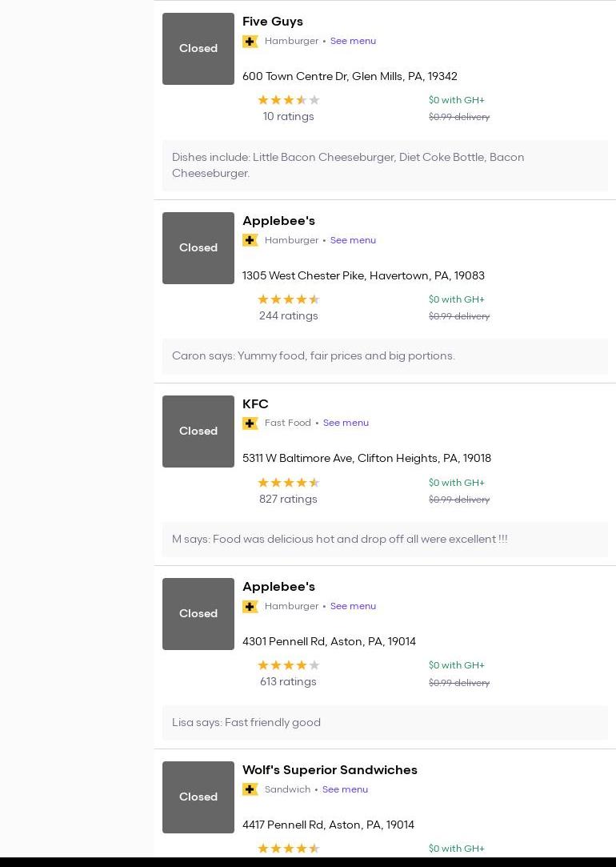Click the star rating for KFC
Viewport: 616px width, 867px height.
click(288, 483)
